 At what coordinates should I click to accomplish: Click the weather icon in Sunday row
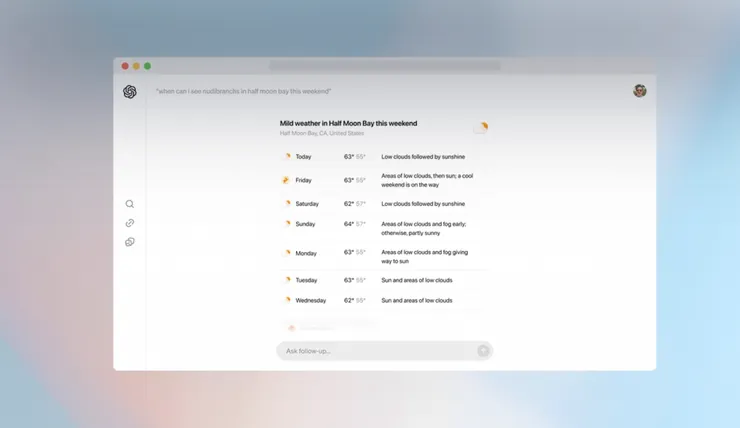tap(287, 224)
